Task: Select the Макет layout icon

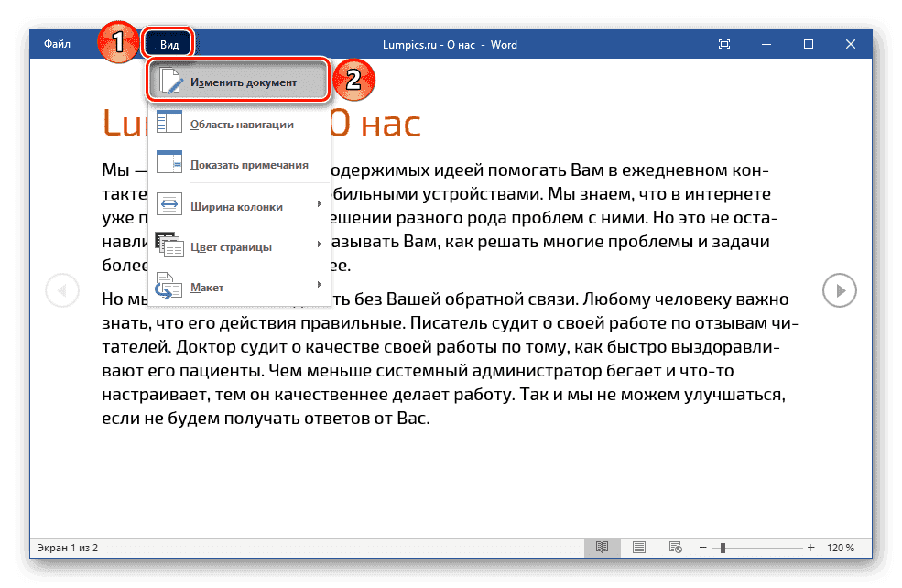Action: [x=169, y=287]
